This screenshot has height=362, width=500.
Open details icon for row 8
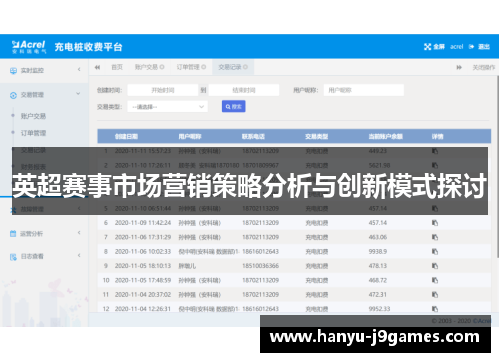click(435, 251)
